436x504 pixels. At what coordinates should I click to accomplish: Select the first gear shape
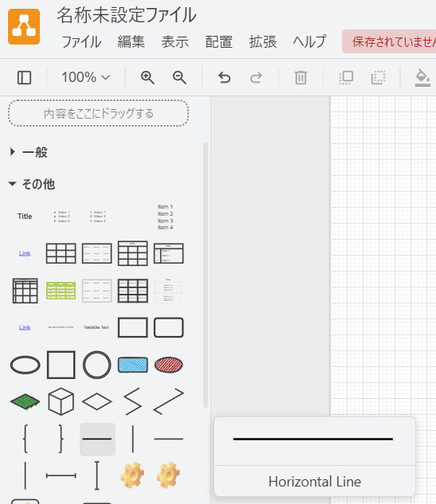(132, 475)
